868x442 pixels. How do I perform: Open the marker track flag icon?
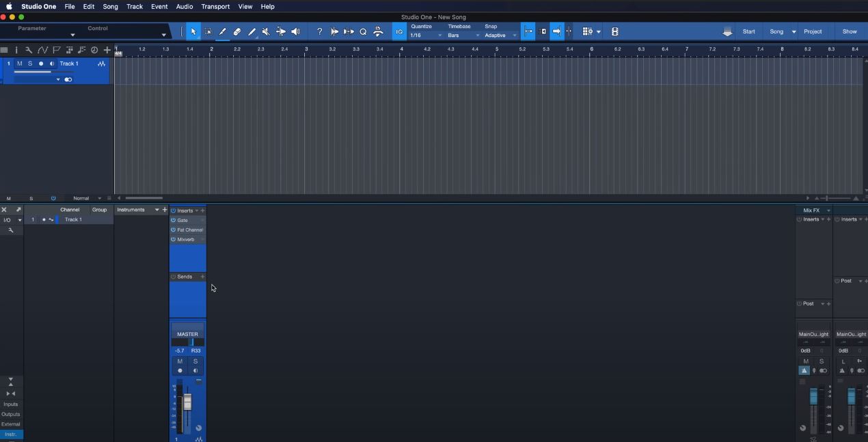click(x=57, y=50)
